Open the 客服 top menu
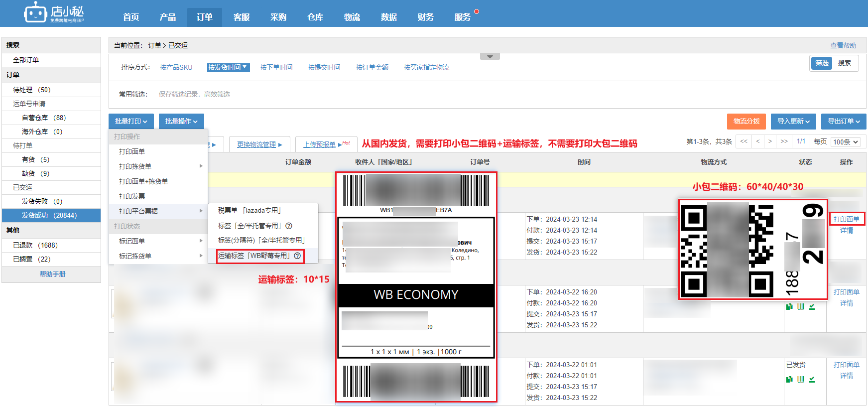Image resolution: width=868 pixels, height=407 pixels. pos(242,17)
